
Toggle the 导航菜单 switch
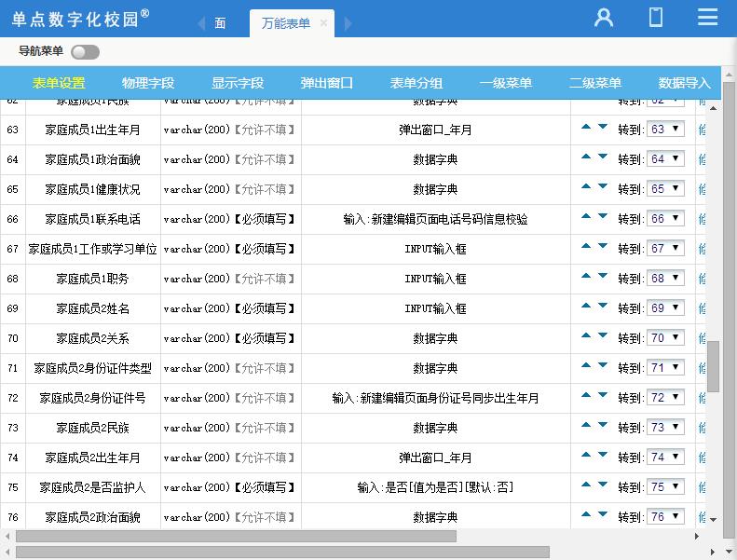click(x=85, y=52)
